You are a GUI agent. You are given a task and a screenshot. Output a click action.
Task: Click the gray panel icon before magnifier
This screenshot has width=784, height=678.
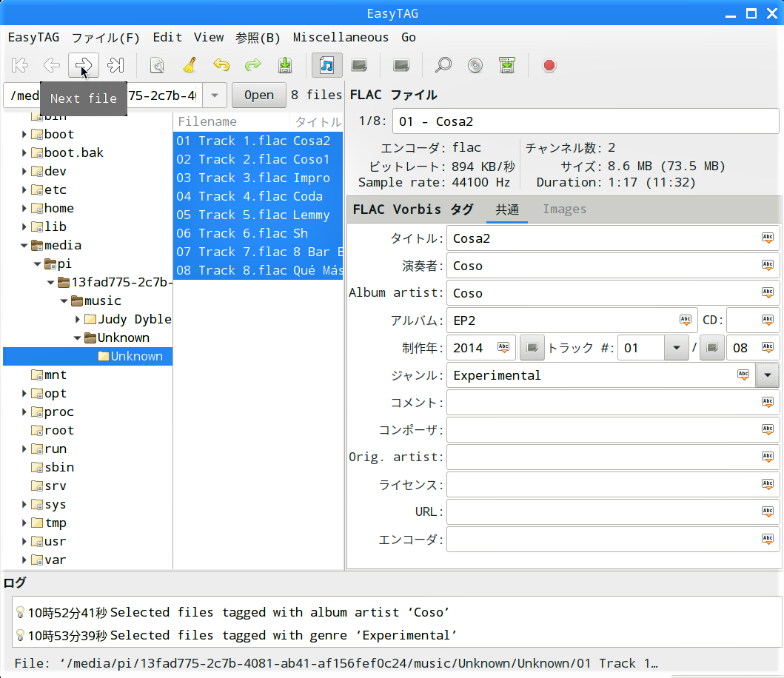[x=401, y=65]
